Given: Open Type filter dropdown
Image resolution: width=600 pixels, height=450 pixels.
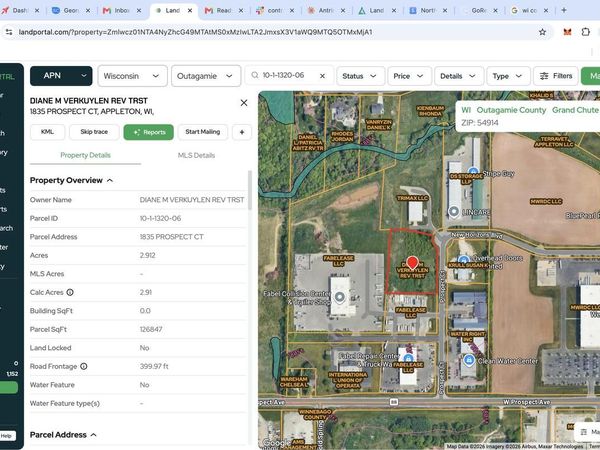Looking at the screenshot, I should pos(508,76).
